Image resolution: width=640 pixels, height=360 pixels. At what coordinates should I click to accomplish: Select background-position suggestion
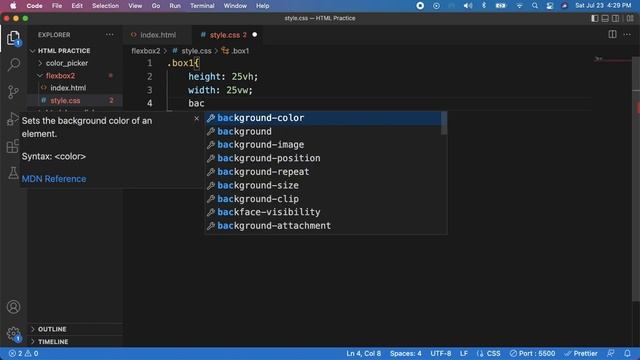coord(322,158)
